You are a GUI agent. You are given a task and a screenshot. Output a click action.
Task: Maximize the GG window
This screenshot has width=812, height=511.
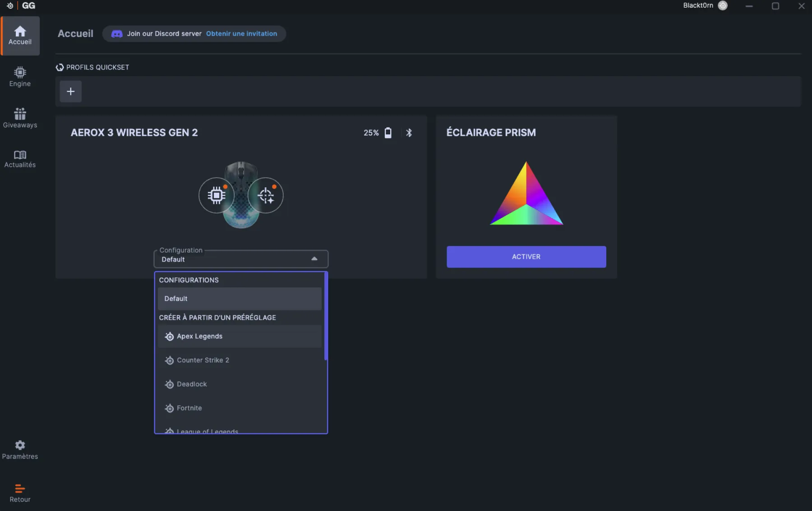click(775, 6)
